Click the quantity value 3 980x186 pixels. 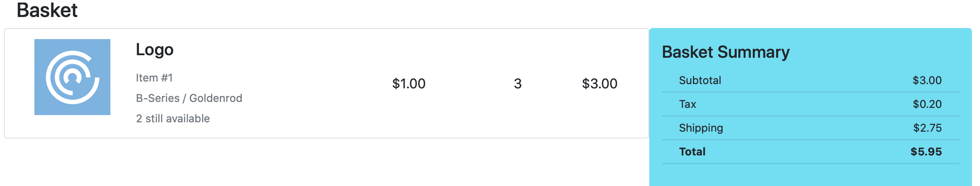tap(518, 84)
